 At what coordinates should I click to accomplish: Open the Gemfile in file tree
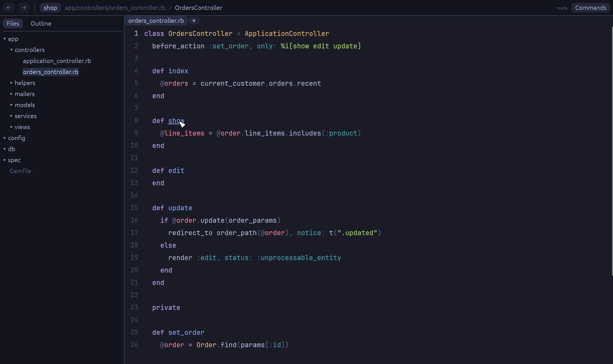pyautogui.click(x=20, y=171)
